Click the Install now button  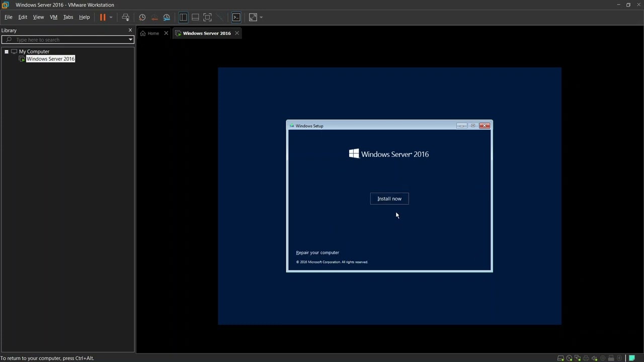[389, 199]
